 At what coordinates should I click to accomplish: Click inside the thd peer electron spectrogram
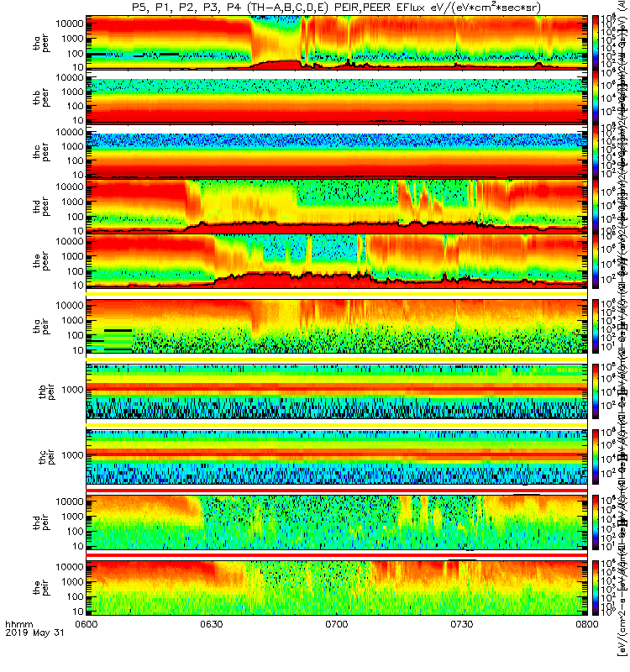337,206
